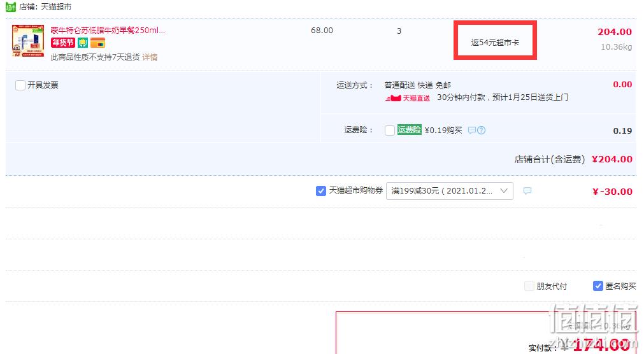
Task: Click the green 超市 store icon
Action: pyautogui.click(x=11, y=7)
